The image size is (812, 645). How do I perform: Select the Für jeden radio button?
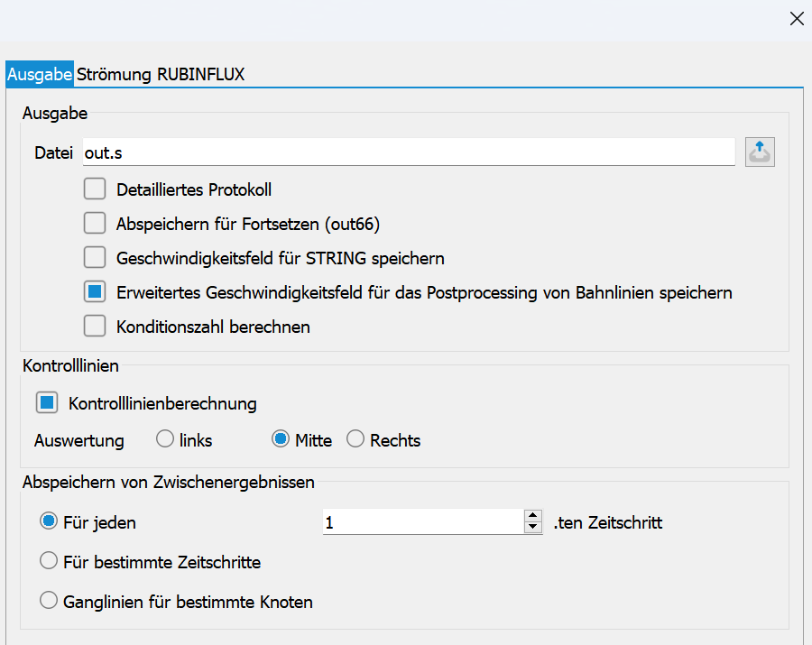tap(50, 521)
